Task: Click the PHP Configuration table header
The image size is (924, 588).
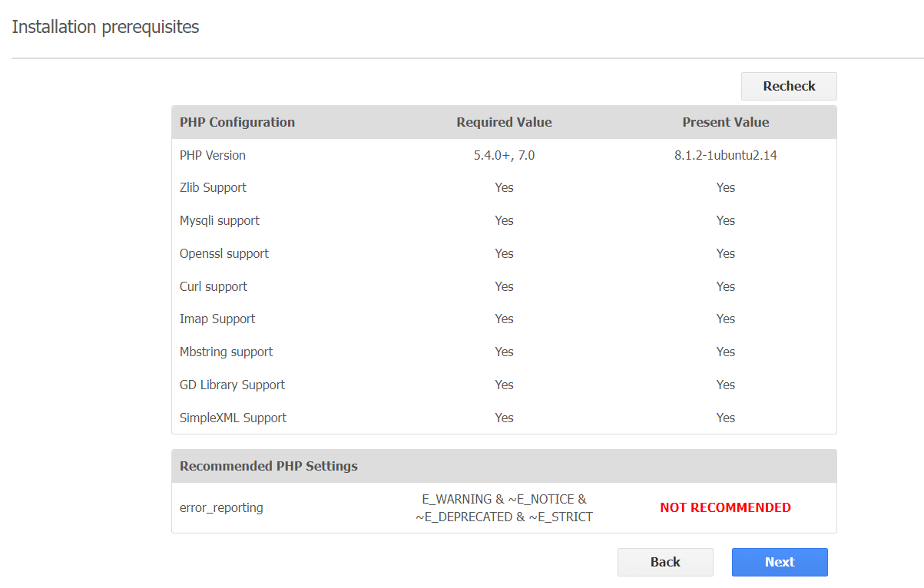Action: [x=237, y=122]
